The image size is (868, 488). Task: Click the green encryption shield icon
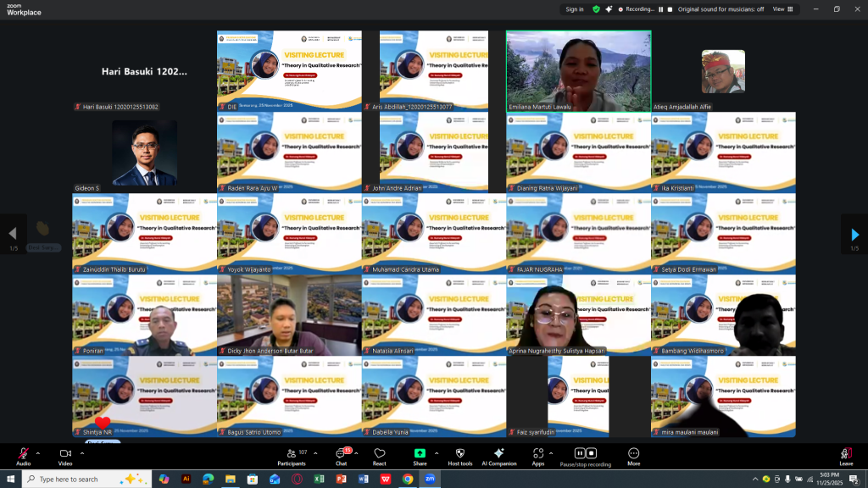(596, 9)
